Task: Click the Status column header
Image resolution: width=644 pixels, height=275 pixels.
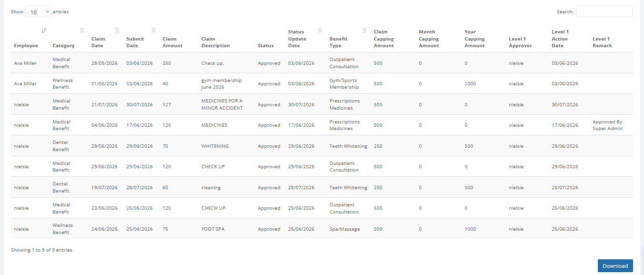Action: click(266, 46)
